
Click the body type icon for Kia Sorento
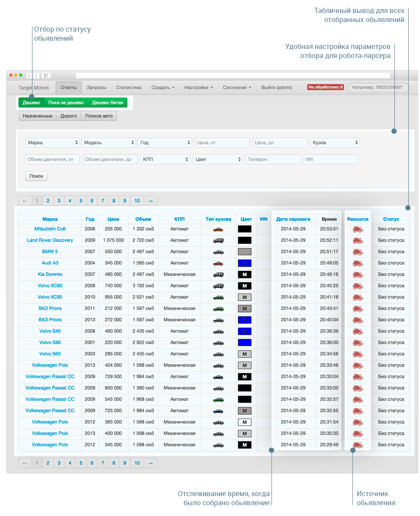tap(218, 274)
